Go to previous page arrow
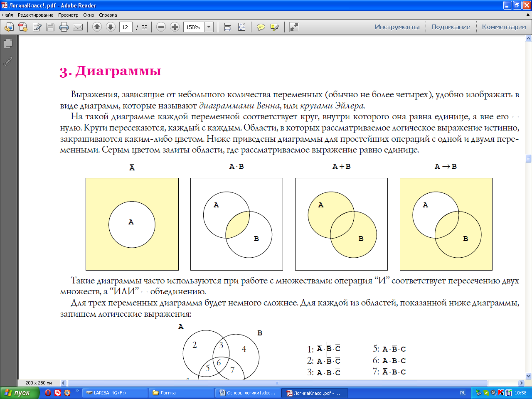The width and height of the screenshot is (532, 399). click(97, 27)
